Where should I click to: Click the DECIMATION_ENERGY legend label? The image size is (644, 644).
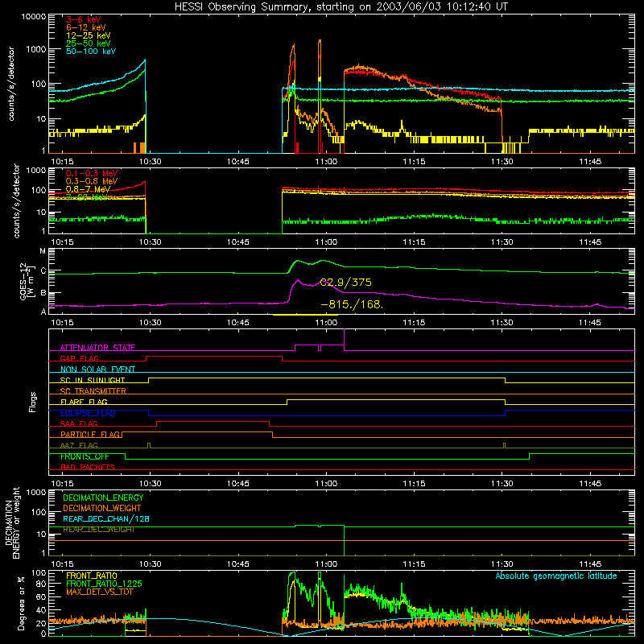(103, 497)
